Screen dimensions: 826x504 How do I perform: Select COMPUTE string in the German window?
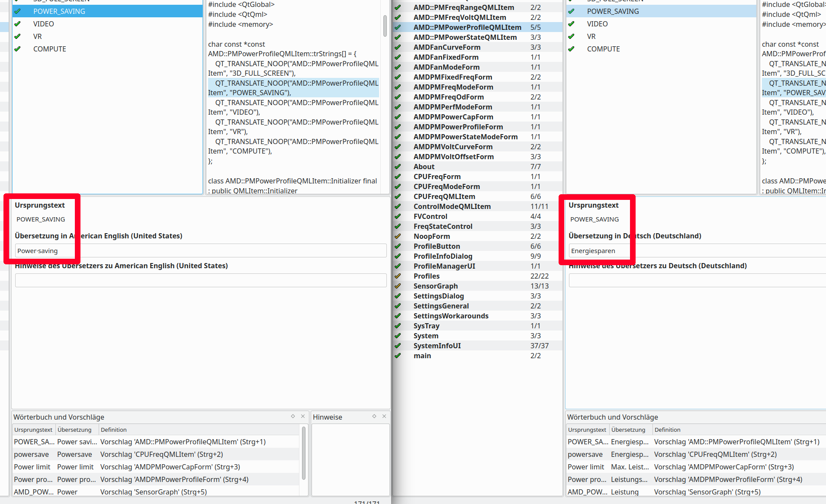[x=661, y=49]
